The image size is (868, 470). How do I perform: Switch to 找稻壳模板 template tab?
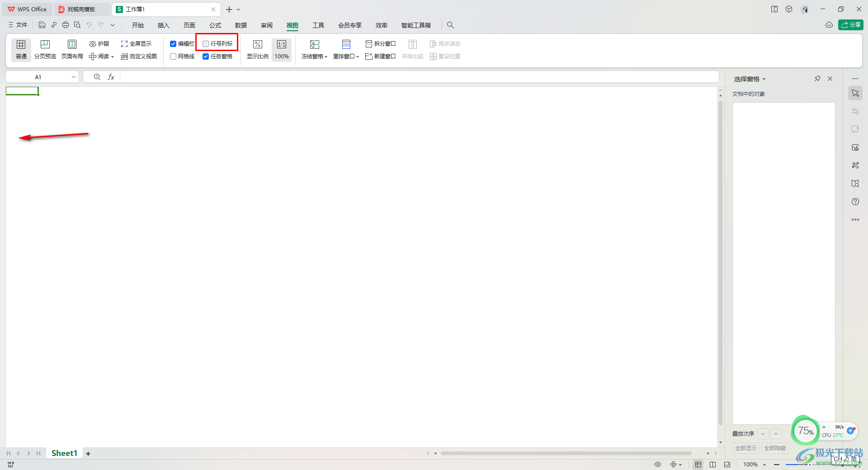click(x=82, y=9)
